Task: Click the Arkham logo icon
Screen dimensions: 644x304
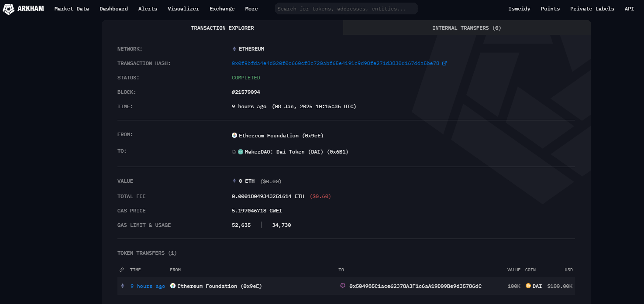Action: (8, 9)
